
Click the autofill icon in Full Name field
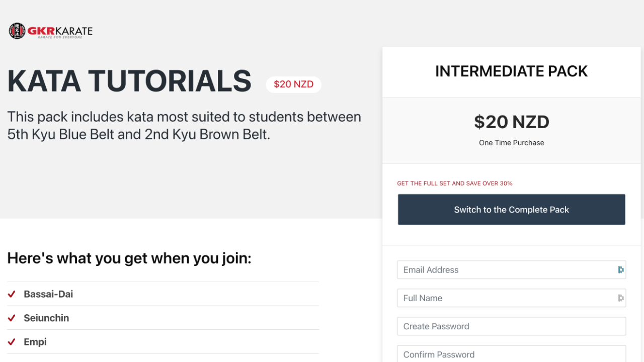coord(621,298)
